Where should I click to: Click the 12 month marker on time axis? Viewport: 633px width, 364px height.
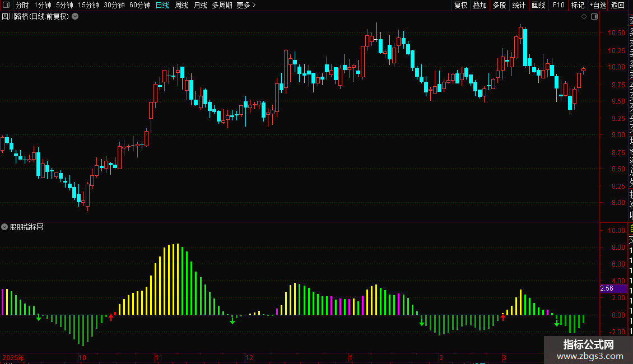tap(249, 357)
